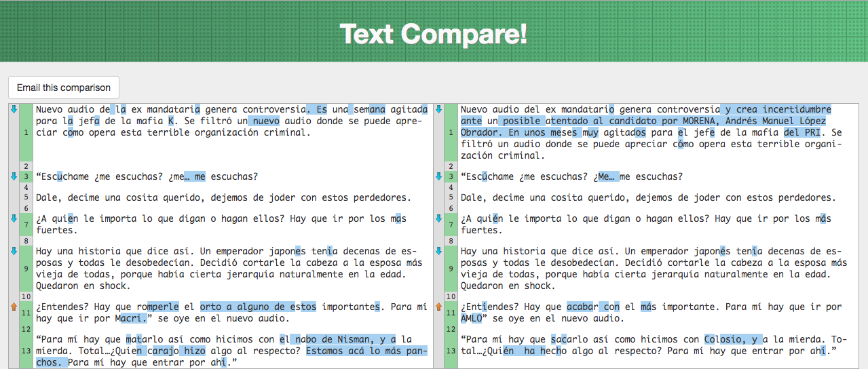Click left pane down arrow beside line 3

[x=14, y=177]
